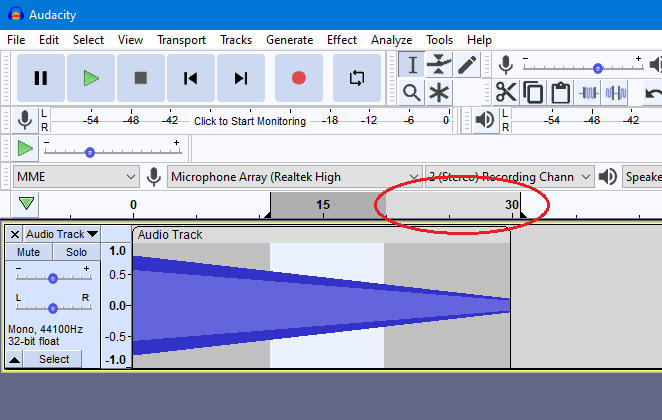
Task: Click the 0 second mark on timeline
Action: pos(133,205)
